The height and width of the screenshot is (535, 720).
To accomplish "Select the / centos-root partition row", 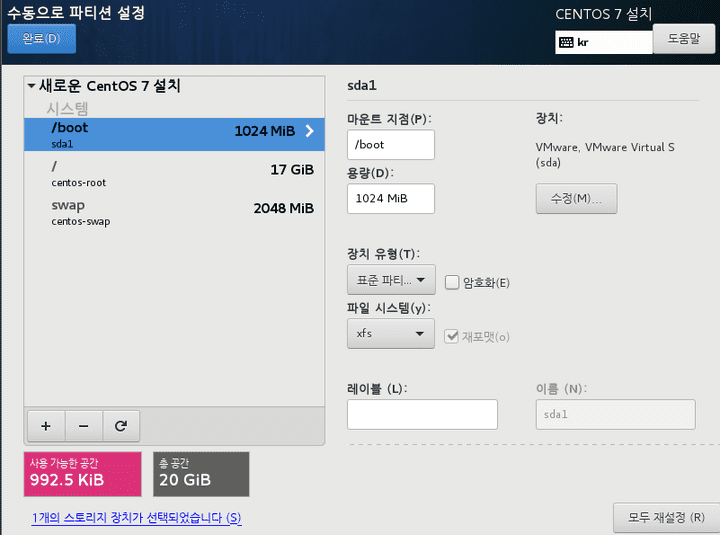I will pyautogui.click(x=174, y=174).
